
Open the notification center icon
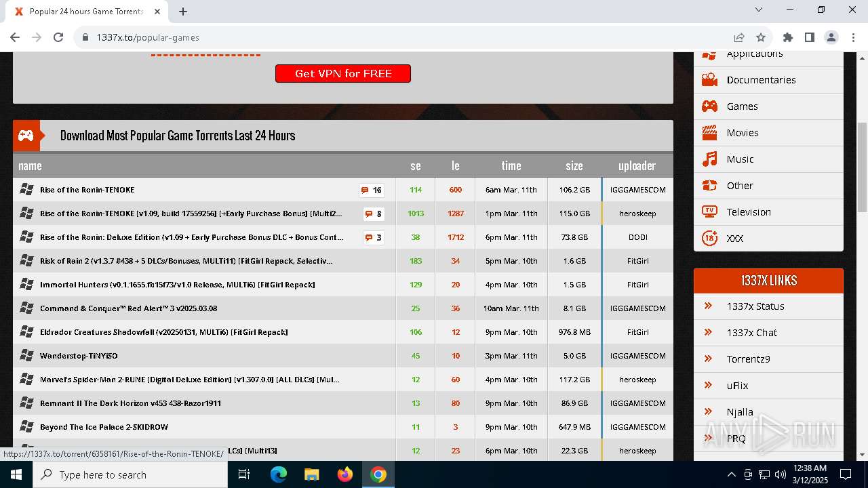point(846,474)
